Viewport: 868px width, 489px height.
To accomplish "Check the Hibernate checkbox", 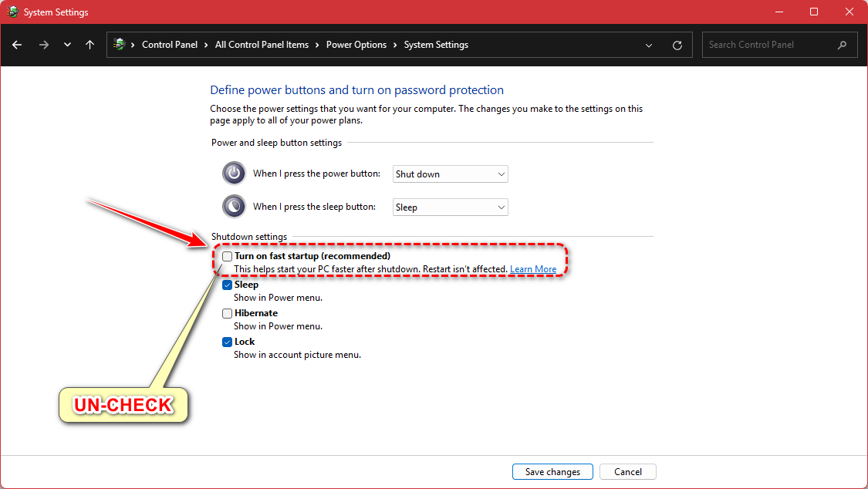I will pyautogui.click(x=228, y=313).
